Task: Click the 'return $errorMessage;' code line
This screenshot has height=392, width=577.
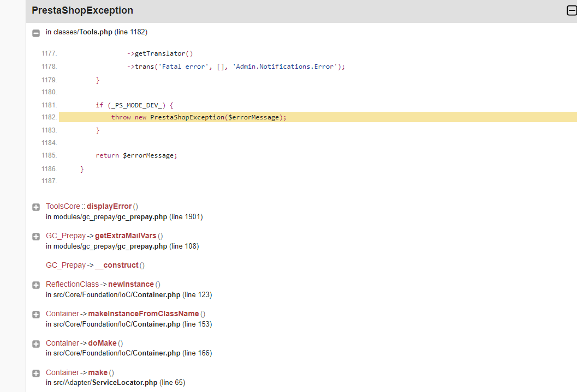Action: pyautogui.click(x=136, y=155)
